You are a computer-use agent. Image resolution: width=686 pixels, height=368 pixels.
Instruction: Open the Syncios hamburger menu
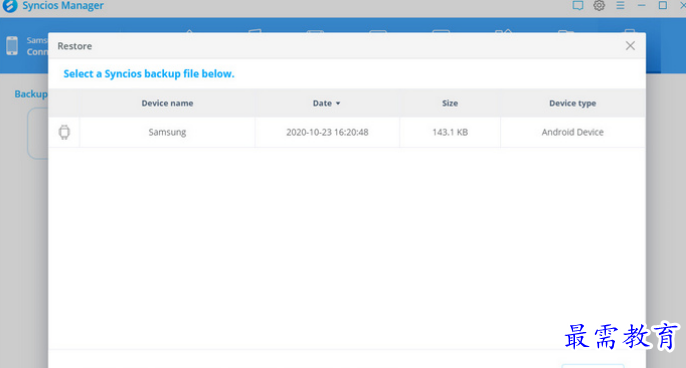[x=620, y=5]
